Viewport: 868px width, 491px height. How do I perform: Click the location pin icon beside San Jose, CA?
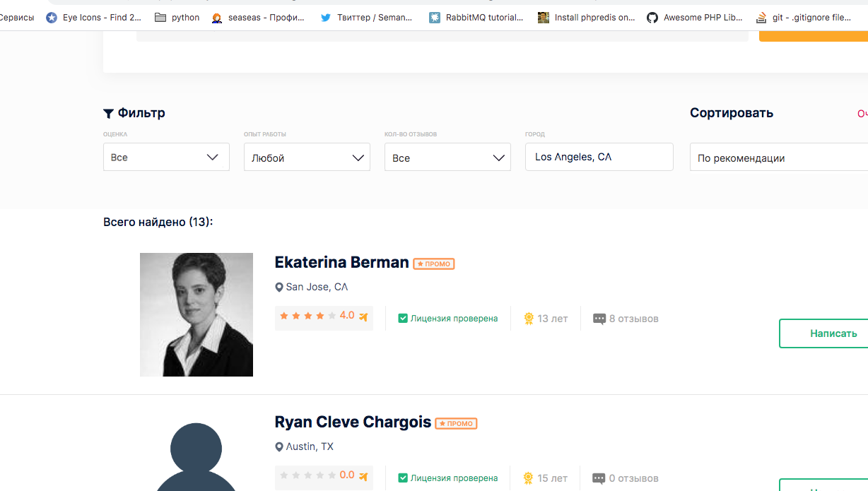tap(279, 288)
